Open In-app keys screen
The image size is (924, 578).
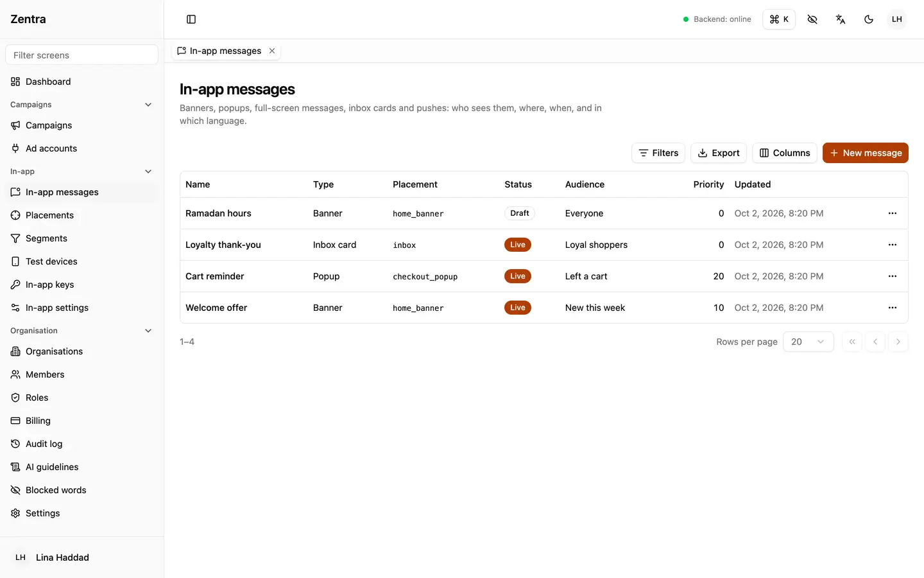(82, 285)
